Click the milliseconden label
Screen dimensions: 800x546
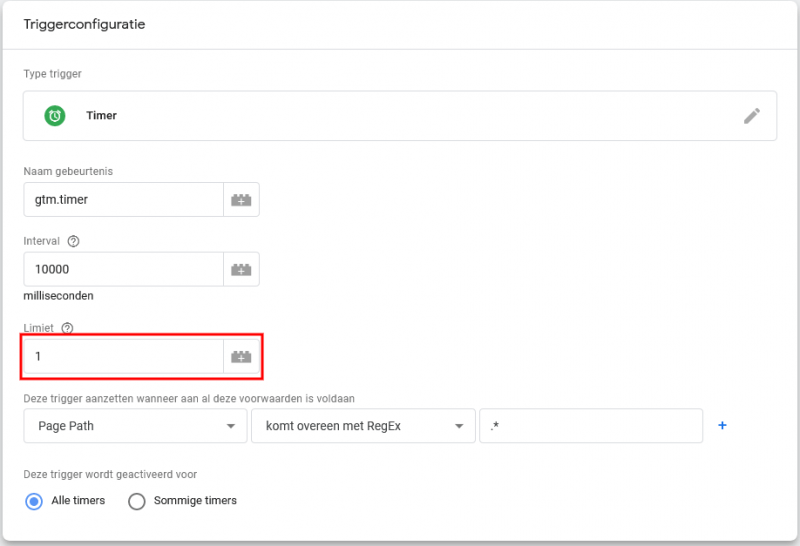(x=58, y=296)
